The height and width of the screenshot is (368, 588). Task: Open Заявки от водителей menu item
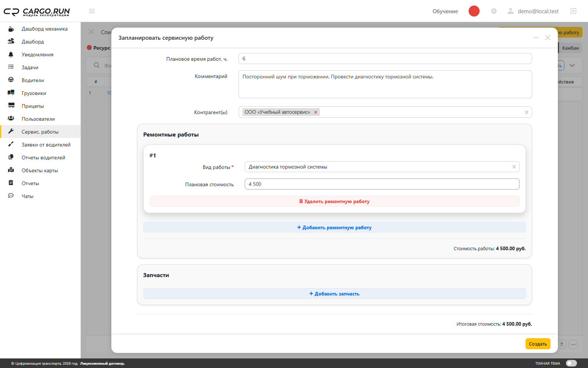click(40, 145)
